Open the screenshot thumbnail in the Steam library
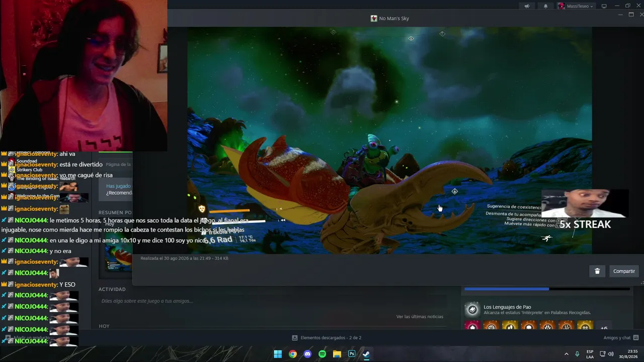 click(119, 256)
